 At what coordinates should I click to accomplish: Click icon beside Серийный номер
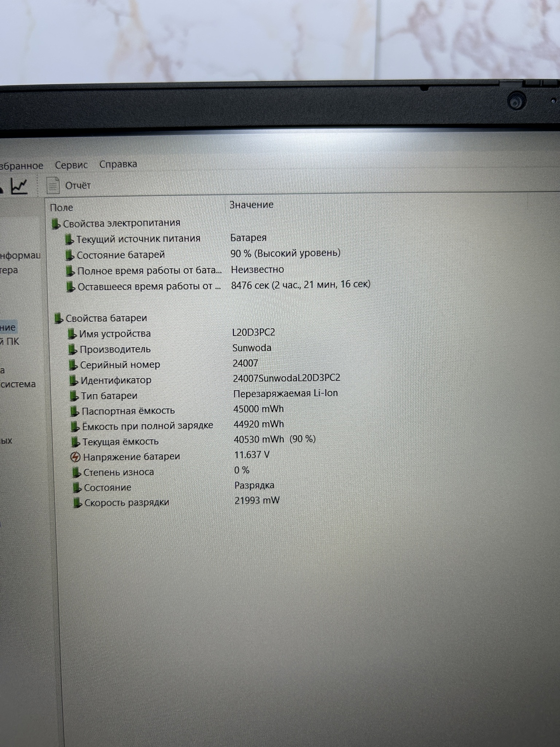pyautogui.click(x=73, y=365)
